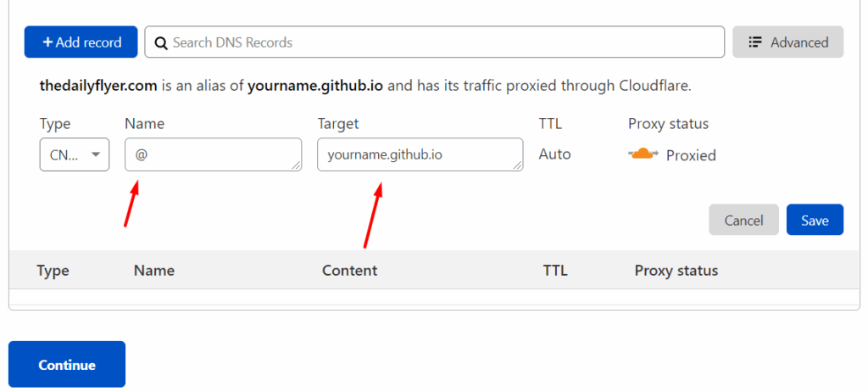The image size is (868, 392).
Task: Click the plus icon on Add record
Action: pos(47,42)
